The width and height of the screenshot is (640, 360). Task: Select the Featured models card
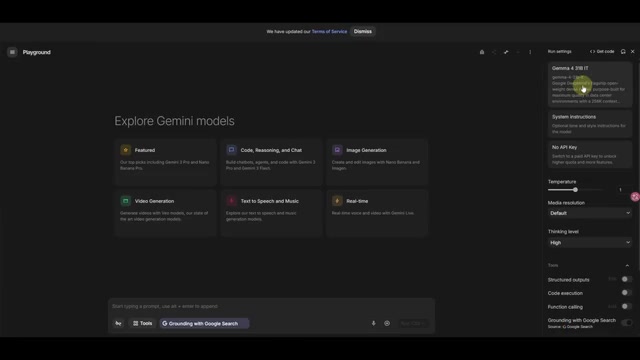tap(165, 162)
